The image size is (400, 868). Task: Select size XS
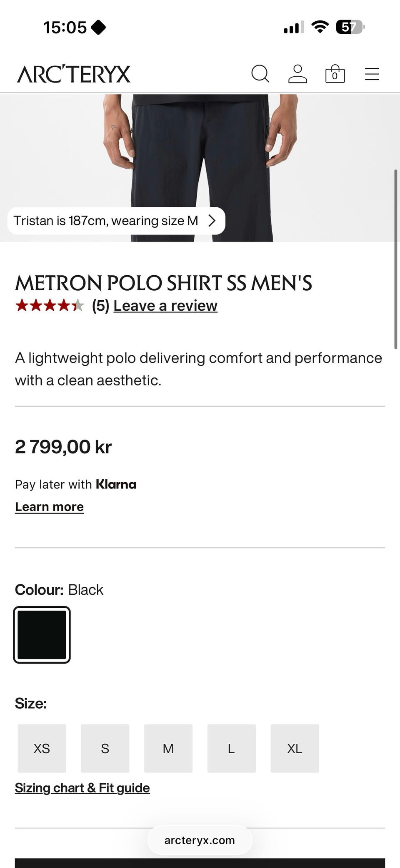pyautogui.click(x=42, y=749)
